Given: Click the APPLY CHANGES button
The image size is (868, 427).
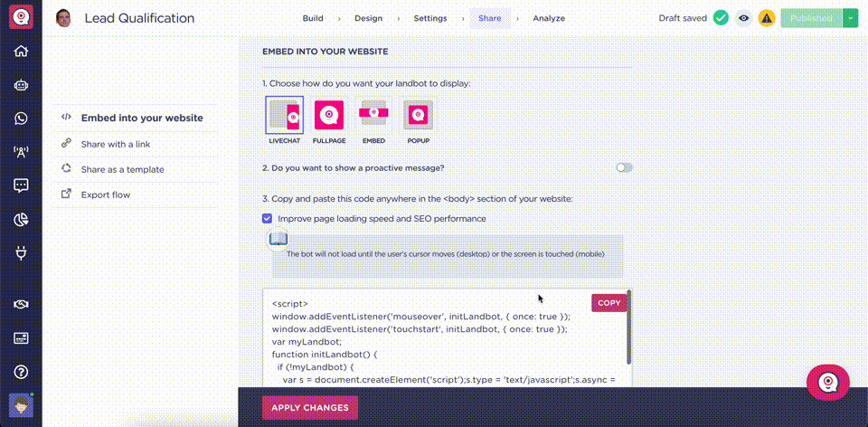Looking at the screenshot, I should click(310, 408).
